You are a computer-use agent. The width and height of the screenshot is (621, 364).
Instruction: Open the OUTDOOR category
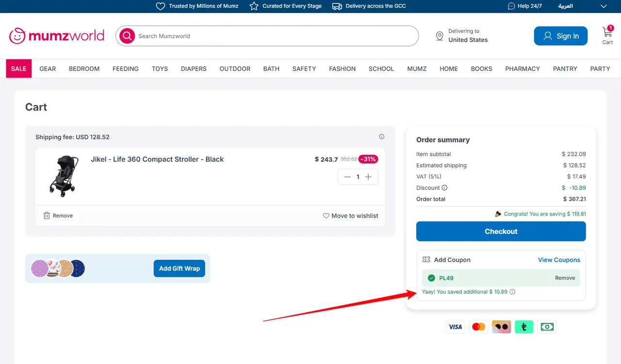(x=235, y=69)
